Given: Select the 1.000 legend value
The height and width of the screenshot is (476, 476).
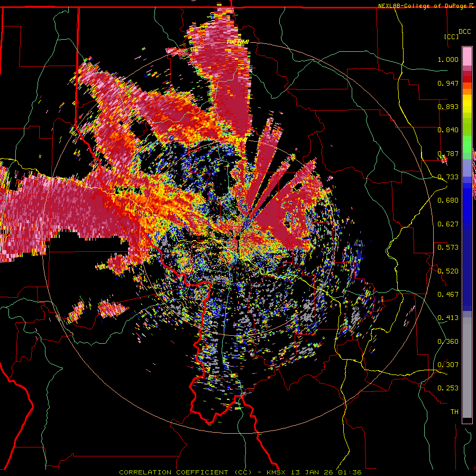Looking at the screenshot, I should click(x=448, y=59).
